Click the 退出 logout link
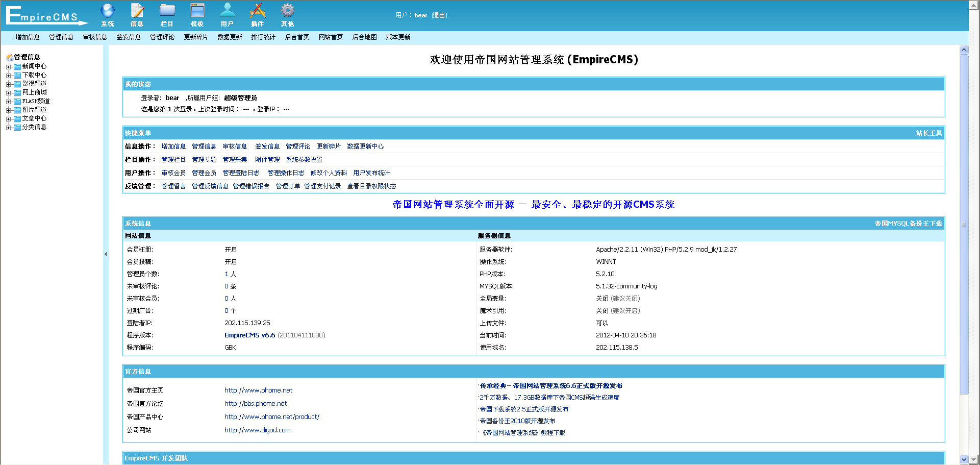The height and width of the screenshot is (465, 980). tap(439, 15)
